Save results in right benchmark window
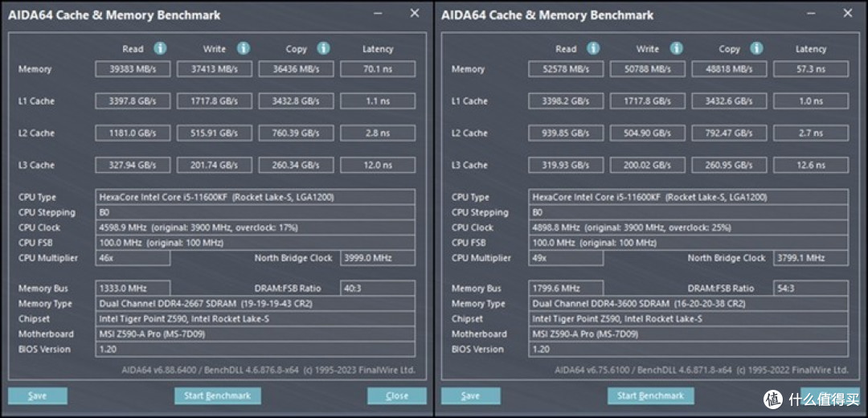 [470, 395]
